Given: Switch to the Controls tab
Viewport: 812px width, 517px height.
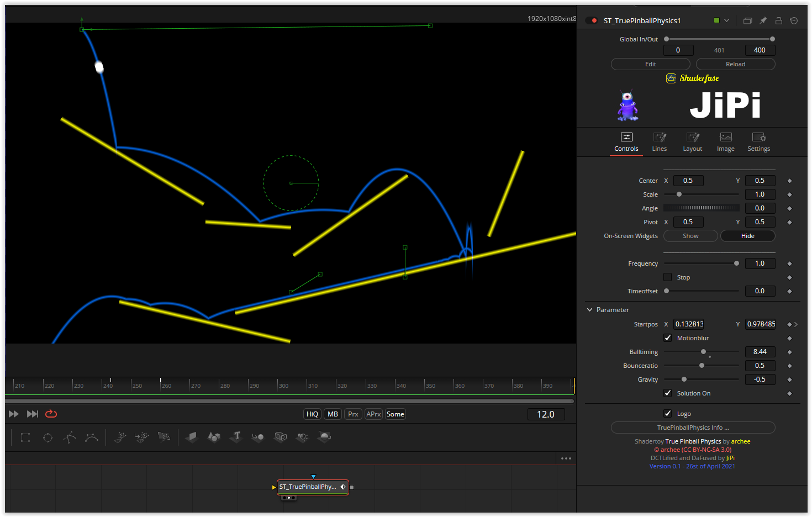Looking at the screenshot, I should [626, 142].
